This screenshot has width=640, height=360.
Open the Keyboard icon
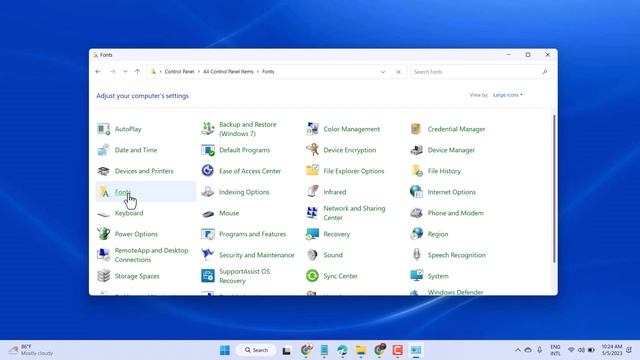[x=104, y=213]
